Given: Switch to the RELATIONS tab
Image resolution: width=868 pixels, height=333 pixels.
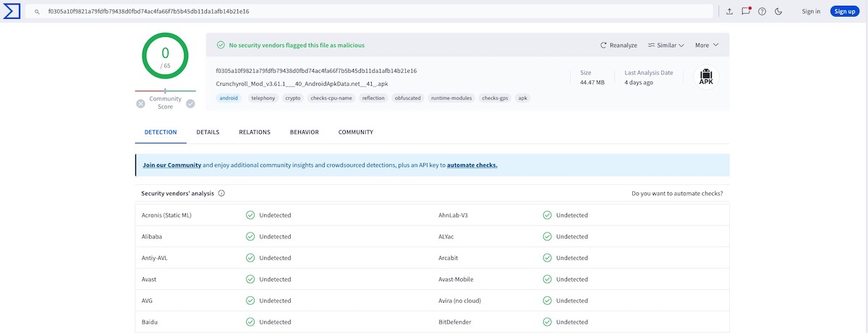Looking at the screenshot, I should coord(255,132).
